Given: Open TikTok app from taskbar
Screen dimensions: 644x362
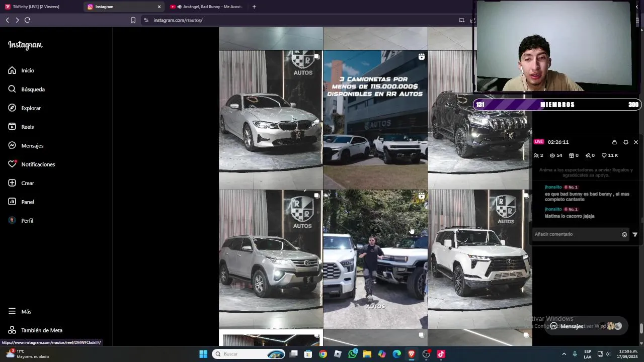Looking at the screenshot, I should 441,354.
